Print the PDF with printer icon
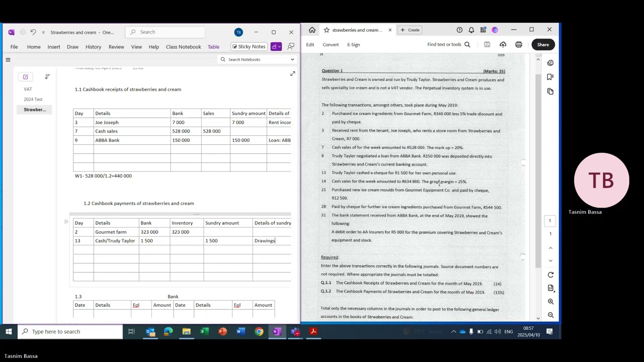This screenshot has height=362, width=644. click(519, 45)
